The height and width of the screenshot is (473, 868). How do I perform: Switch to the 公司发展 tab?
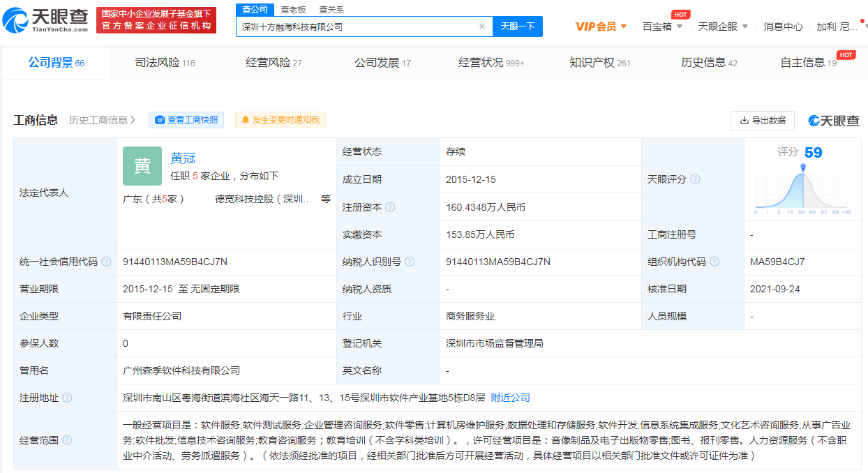pyautogui.click(x=382, y=63)
